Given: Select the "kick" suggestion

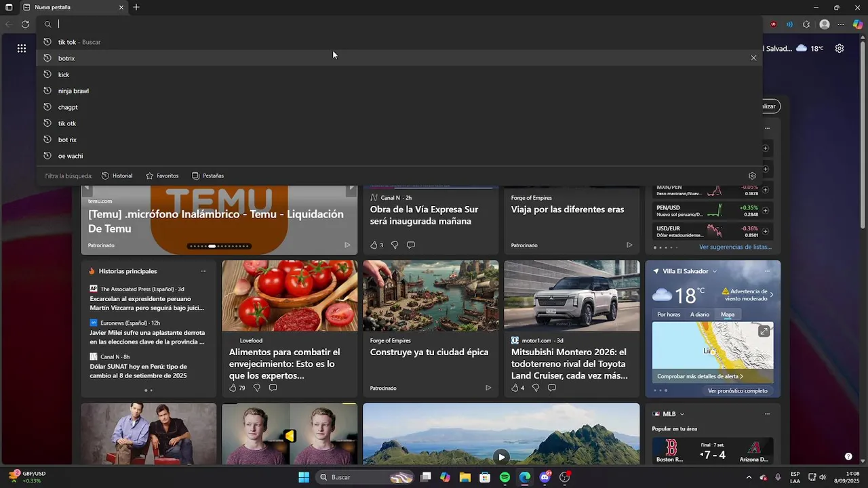Looking at the screenshot, I should click(400, 75).
